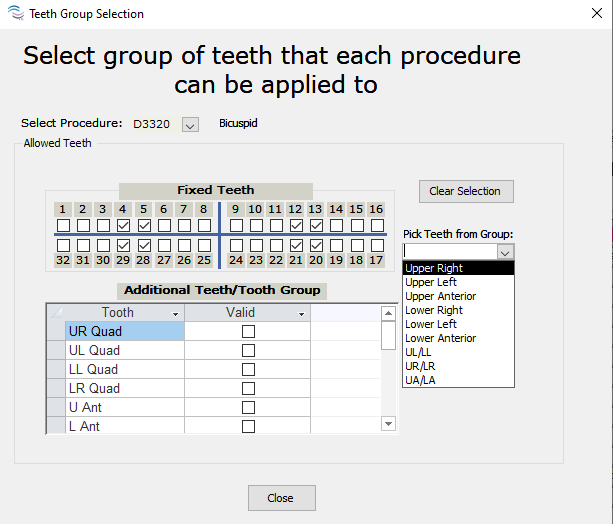
Task: Click the Clear Selection button
Action: [466, 191]
